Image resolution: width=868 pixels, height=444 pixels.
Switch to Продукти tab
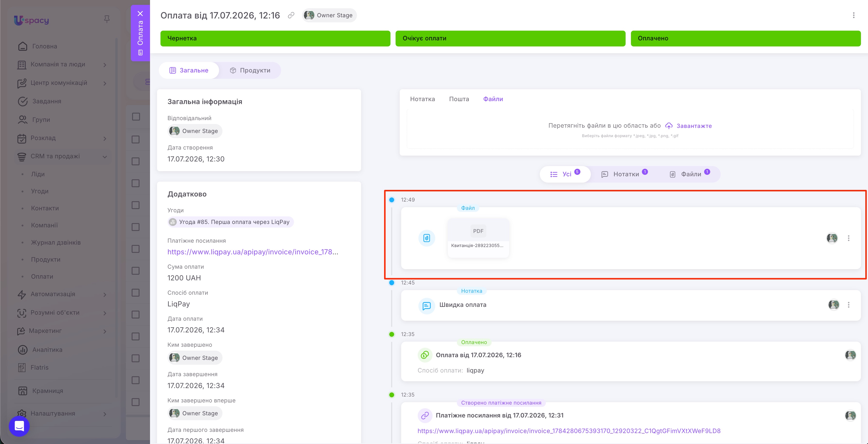[x=250, y=71]
